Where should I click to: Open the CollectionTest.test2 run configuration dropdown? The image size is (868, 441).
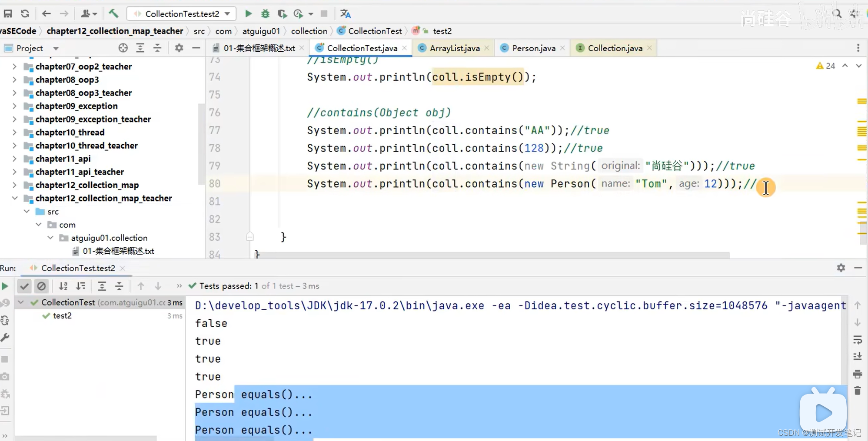coord(182,13)
